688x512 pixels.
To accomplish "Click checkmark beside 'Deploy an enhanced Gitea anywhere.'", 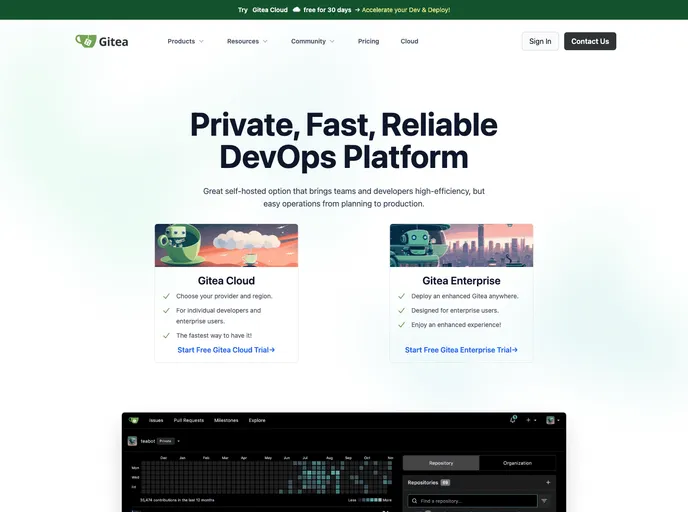I will [x=401, y=296].
